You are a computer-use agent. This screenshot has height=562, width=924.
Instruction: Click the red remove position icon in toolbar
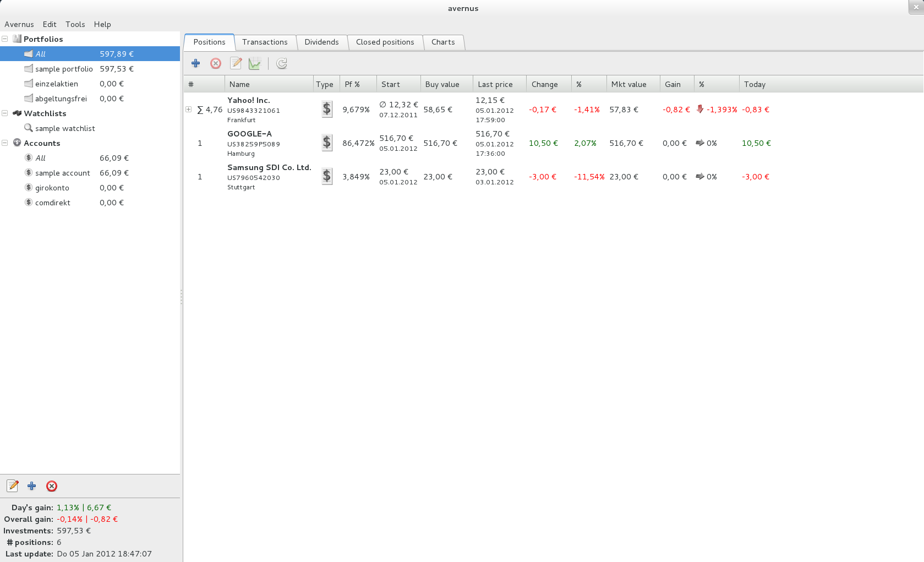pos(216,63)
